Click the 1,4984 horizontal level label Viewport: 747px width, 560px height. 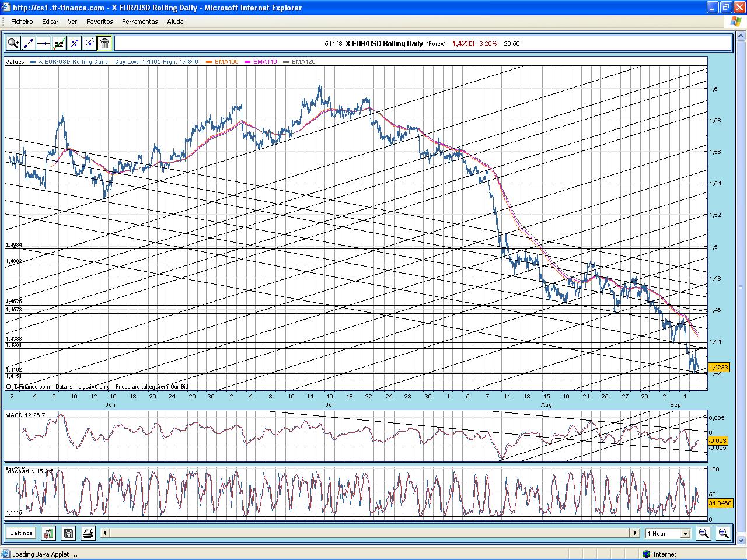(13, 245)
